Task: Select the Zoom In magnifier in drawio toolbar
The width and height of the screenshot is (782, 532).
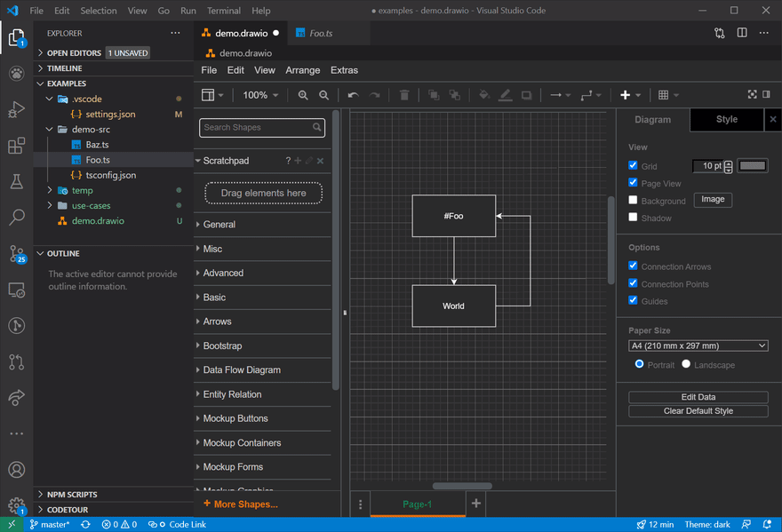Action: tap(303, 94)
